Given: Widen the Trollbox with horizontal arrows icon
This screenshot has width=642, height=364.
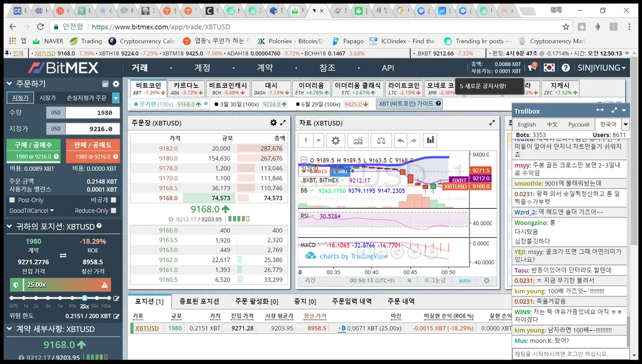Looking at the screenshot, I should click(x=600, y=110).
